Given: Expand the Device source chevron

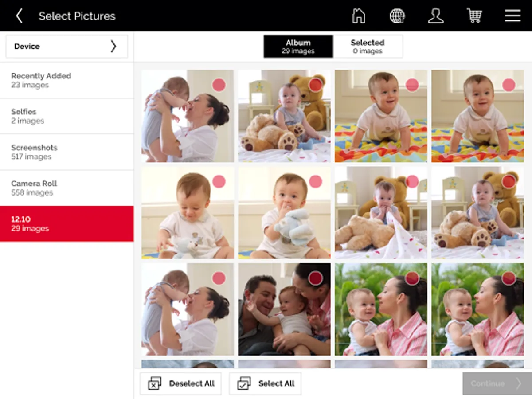Looking at the screenshot, I should (x=113, y=46).
